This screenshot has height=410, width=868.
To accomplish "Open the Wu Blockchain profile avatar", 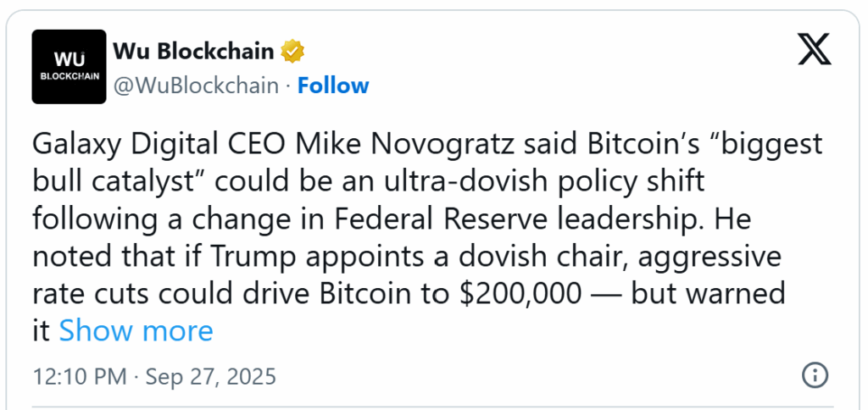I will coord(69,67).
